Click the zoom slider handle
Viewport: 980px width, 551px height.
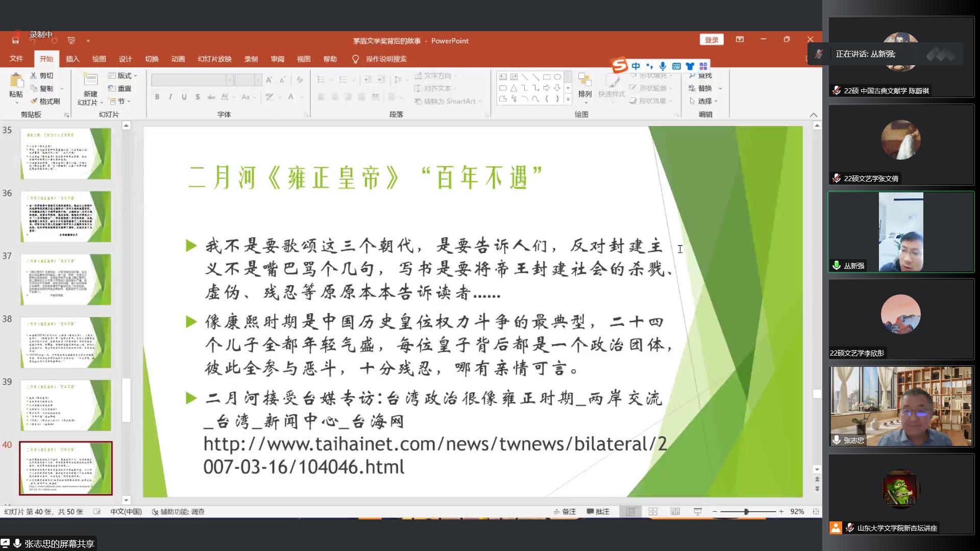746,511
